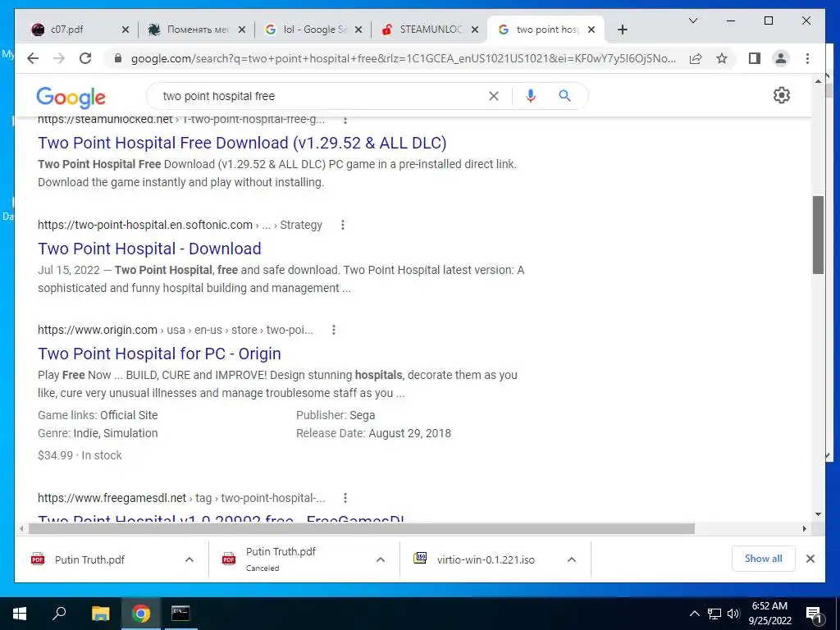Click inside the Google search field
Screen dimensions: 840x630
tap(322, 96)
